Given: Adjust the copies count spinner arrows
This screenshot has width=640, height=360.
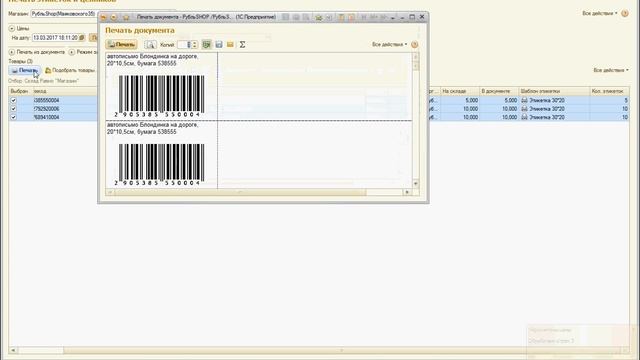Looking at the screenshot, I should (x=194, y=44).
